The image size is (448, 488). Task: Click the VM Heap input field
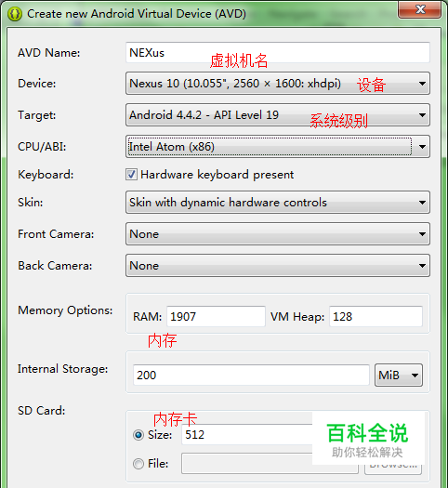(x=376, y=317)
